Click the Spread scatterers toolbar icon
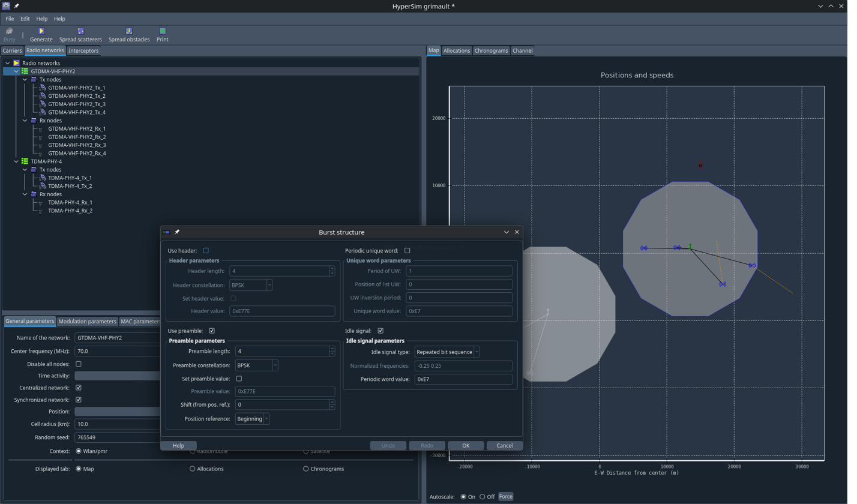Image resolution: width=857 pixels, height=504 pixels. (80, 31)
